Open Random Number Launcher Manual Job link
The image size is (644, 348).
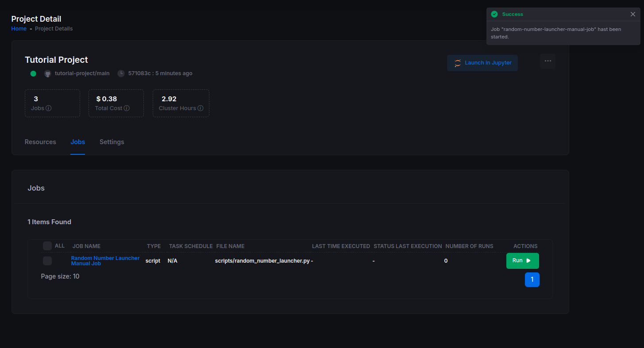(105, 260)
